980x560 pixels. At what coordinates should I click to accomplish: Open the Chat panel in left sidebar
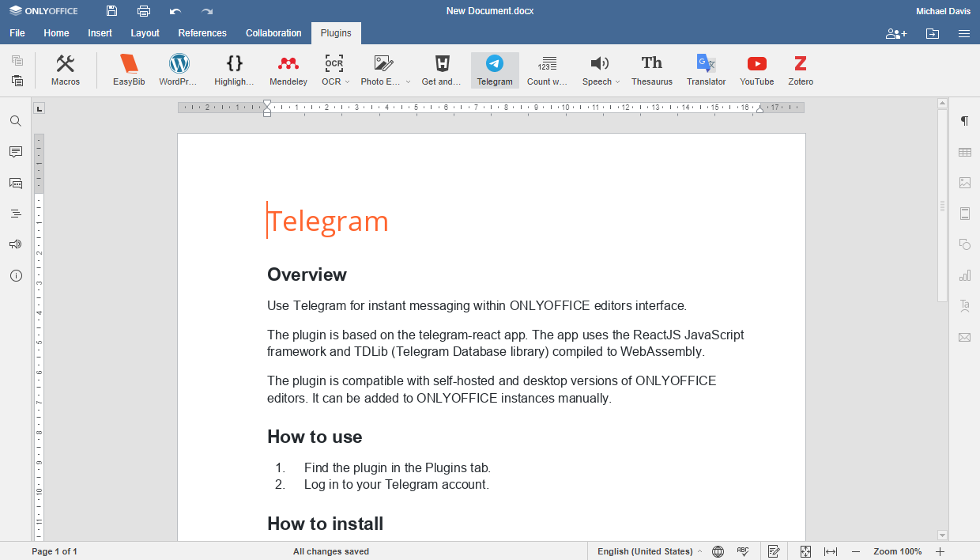(16, 183)
